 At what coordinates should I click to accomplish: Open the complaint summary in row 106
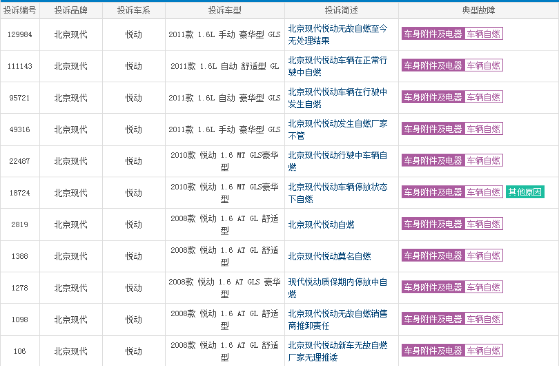[338, 351]
